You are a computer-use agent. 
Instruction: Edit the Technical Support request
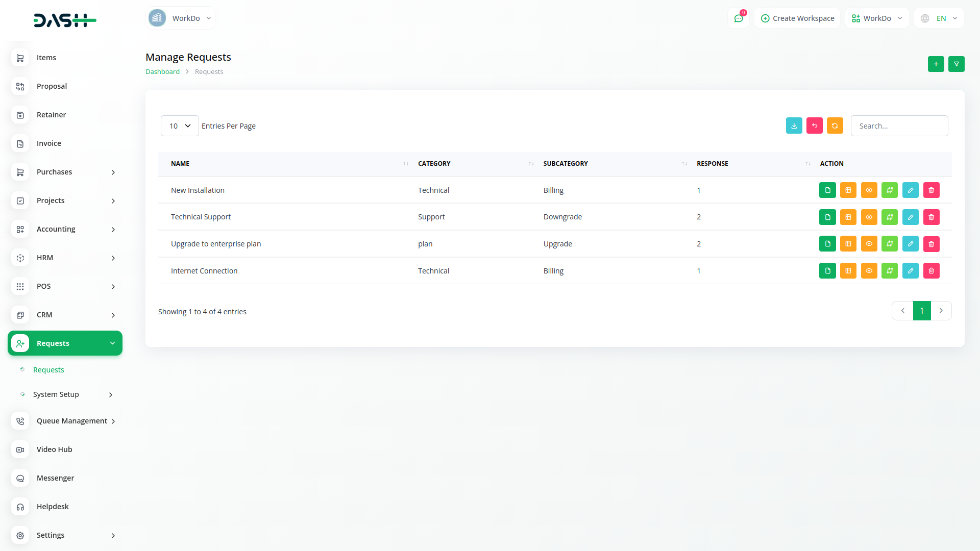[910, 217]
